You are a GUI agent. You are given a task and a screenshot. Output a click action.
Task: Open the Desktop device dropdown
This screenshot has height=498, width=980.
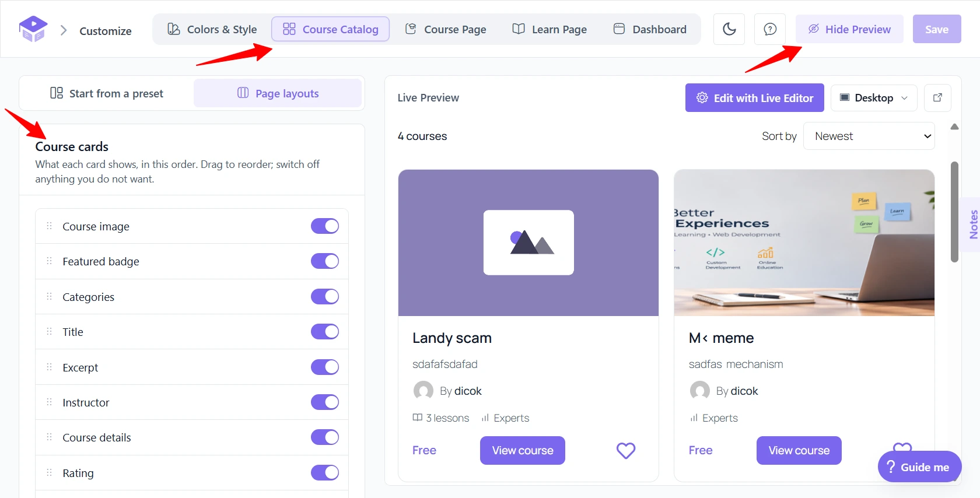pyautogui.click(x=874, y=98)
